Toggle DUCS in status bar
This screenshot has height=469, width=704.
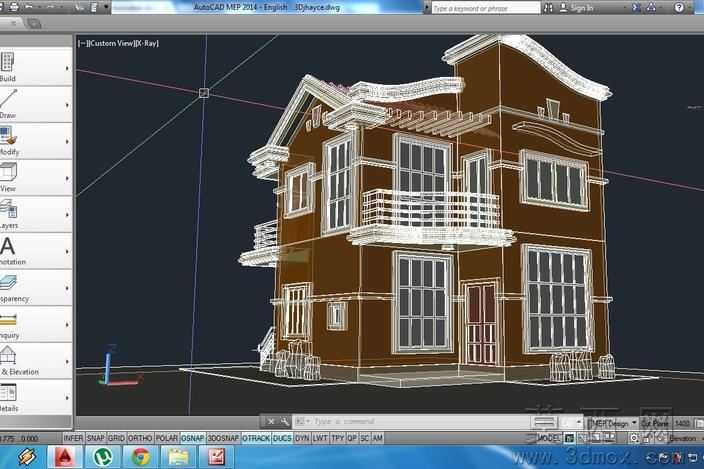coord(282,438)
